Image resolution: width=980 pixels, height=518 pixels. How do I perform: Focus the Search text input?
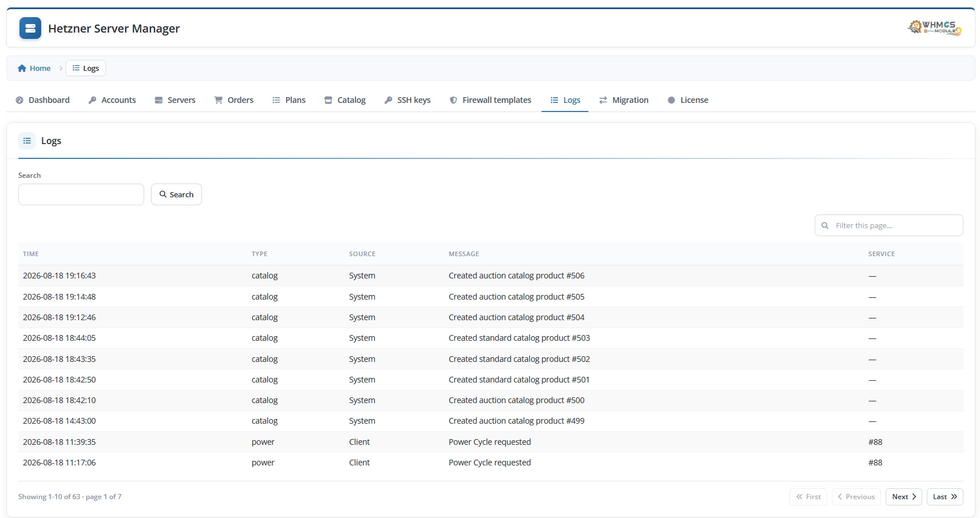click(81, 194)
